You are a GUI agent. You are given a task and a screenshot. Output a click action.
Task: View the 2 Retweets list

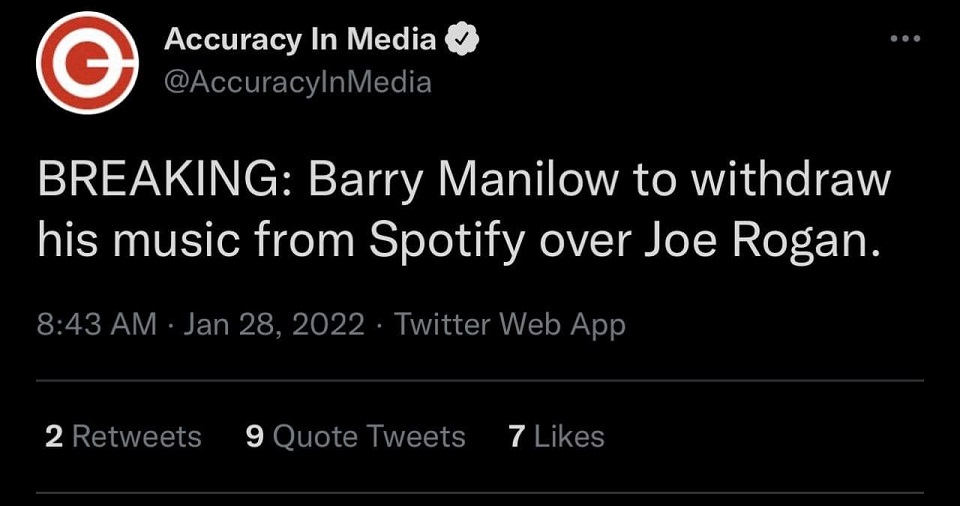(x=123, y=436)
